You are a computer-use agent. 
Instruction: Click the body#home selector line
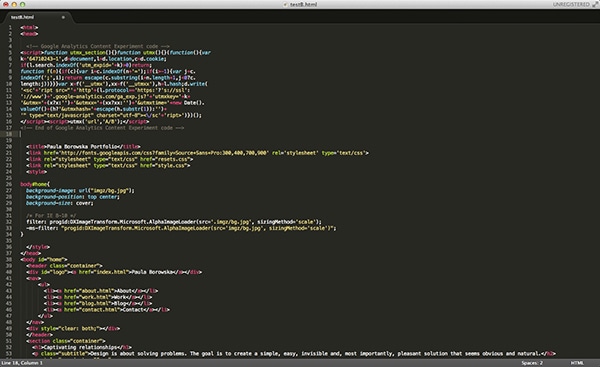point(35,184)
